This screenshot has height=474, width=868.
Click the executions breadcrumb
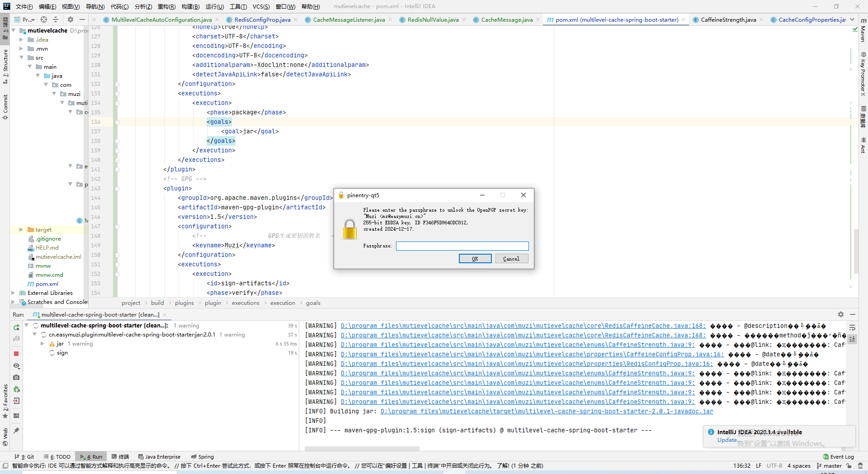click(245, 303)
